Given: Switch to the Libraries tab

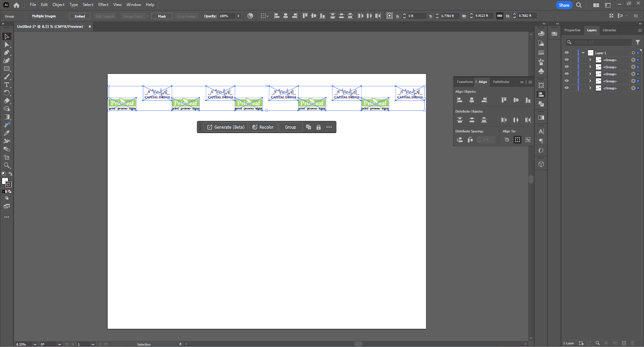Looking at the screenshot, I should click(609, 30).
